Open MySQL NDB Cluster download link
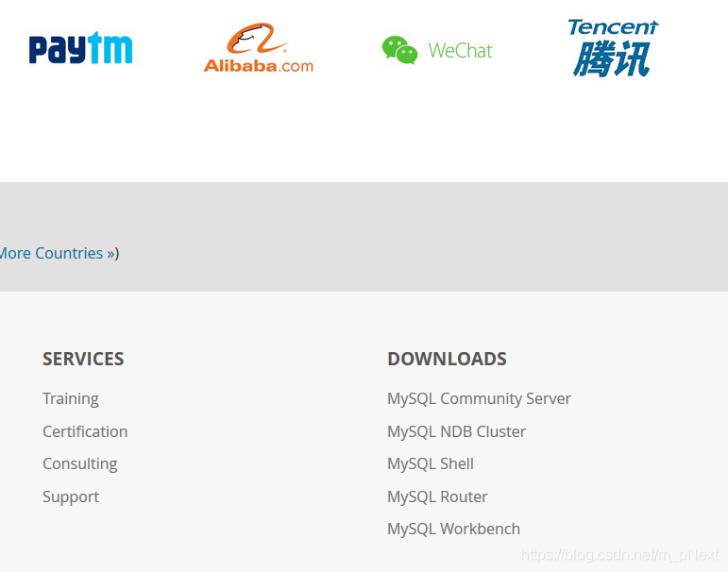This screenshot has height=572, width=728. [456, 431]
